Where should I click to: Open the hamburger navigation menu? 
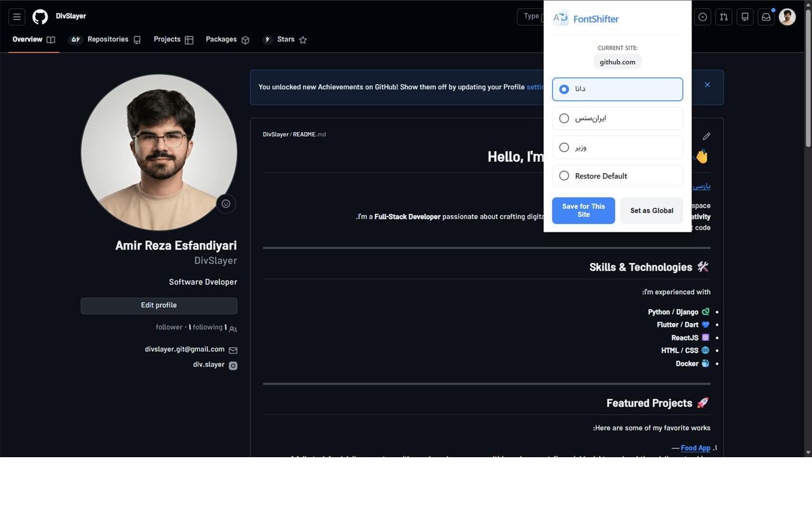click(x=17, y=17)
